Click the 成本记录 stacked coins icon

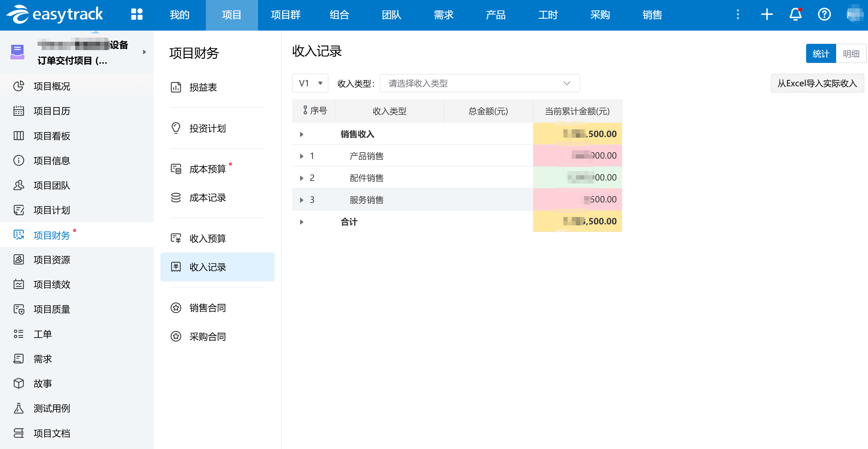coord(176,198)
